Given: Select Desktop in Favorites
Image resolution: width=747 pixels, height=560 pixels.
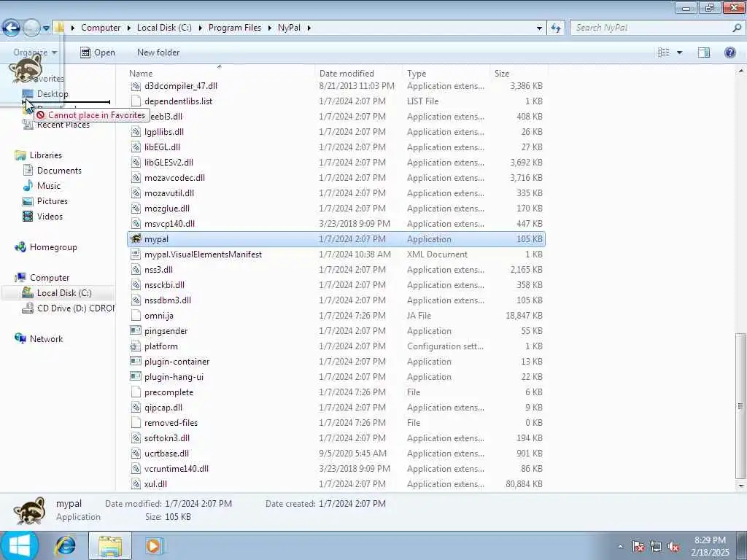Looking at the screenshot, I should coord(53,94).
